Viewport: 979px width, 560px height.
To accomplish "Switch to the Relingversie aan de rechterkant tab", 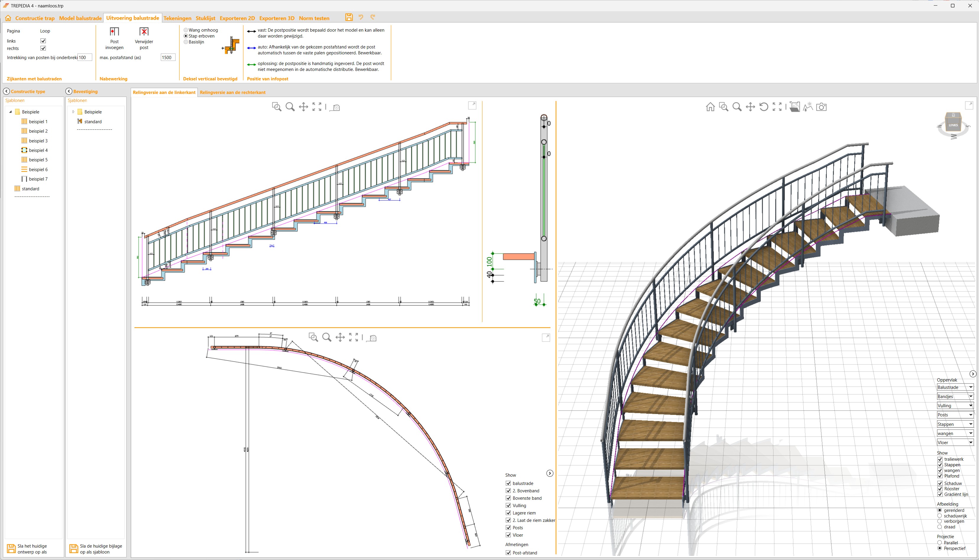I will 232,92.
